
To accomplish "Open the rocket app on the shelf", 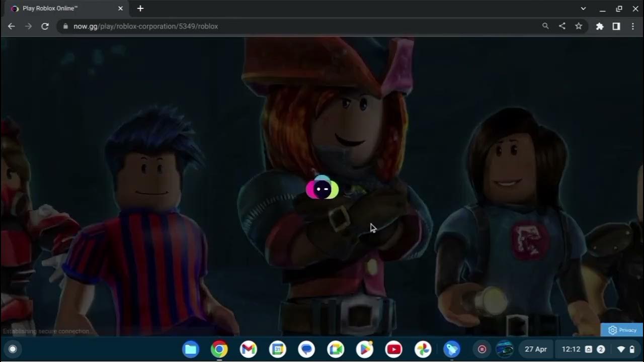I will pos(452,349).
